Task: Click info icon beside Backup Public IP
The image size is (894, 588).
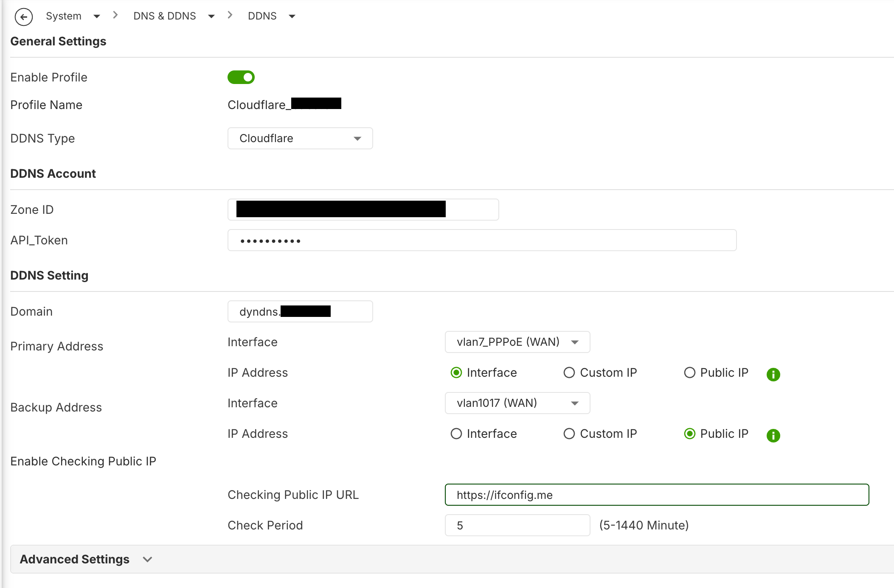Action: click(773, 435)
